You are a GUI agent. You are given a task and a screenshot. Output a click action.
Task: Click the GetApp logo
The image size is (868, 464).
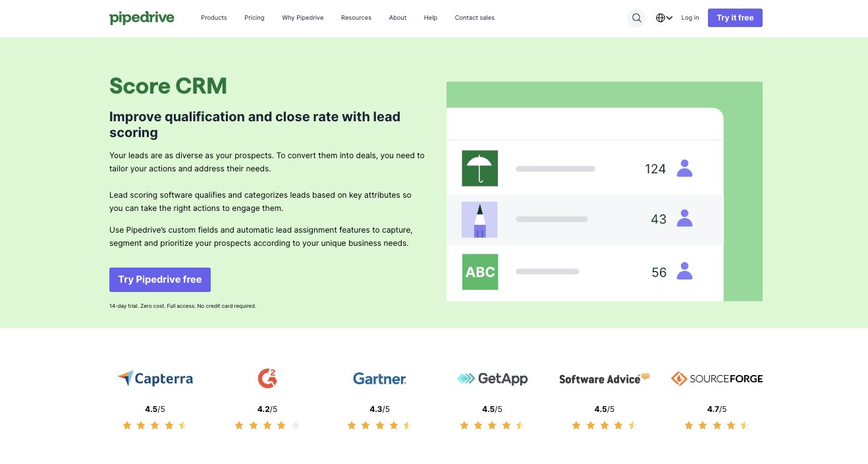[492, 378]
